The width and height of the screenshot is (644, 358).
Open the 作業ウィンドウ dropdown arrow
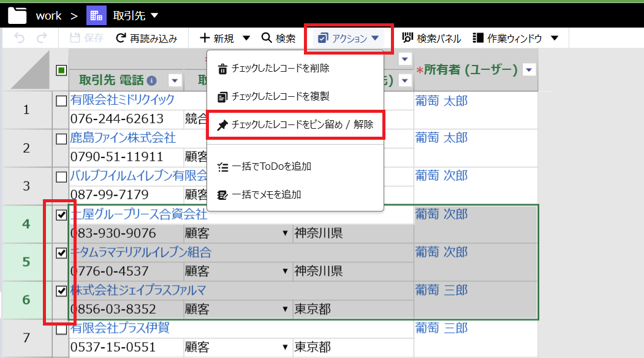pyautogui.click(x=555, y=38)
